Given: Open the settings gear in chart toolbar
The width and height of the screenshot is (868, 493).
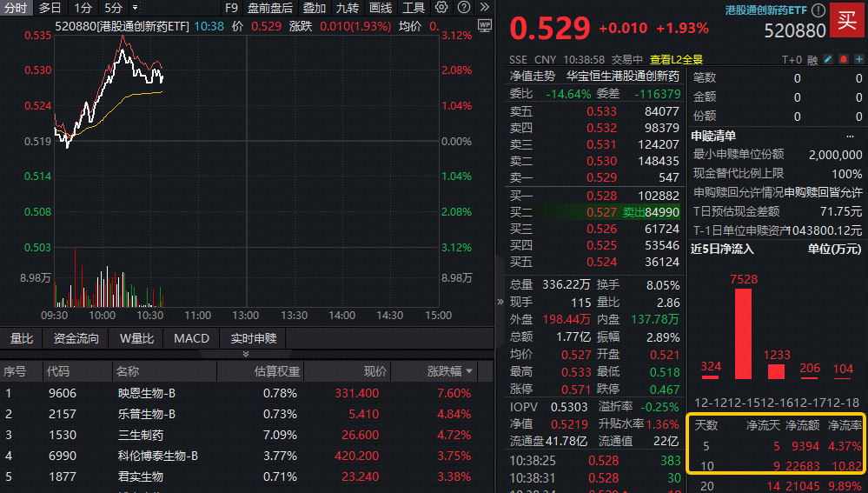Looking at the screenshot, I should coord(441,8).
